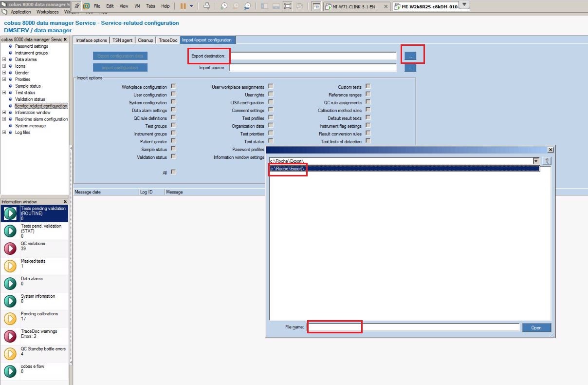Tick the System configuration checkbox
Screen dimensions: 588x385
tap(173, 102)
